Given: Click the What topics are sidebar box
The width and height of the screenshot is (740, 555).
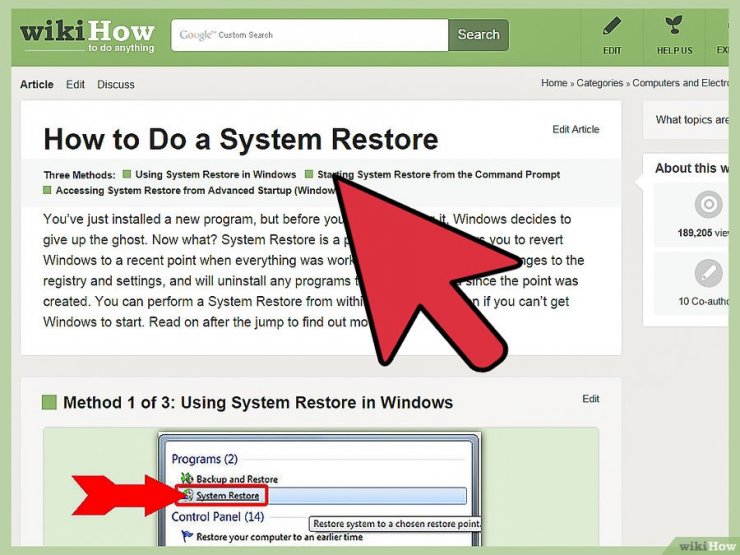Looking at the screenshot, I should pyautogui.click(x=686, y=120).
